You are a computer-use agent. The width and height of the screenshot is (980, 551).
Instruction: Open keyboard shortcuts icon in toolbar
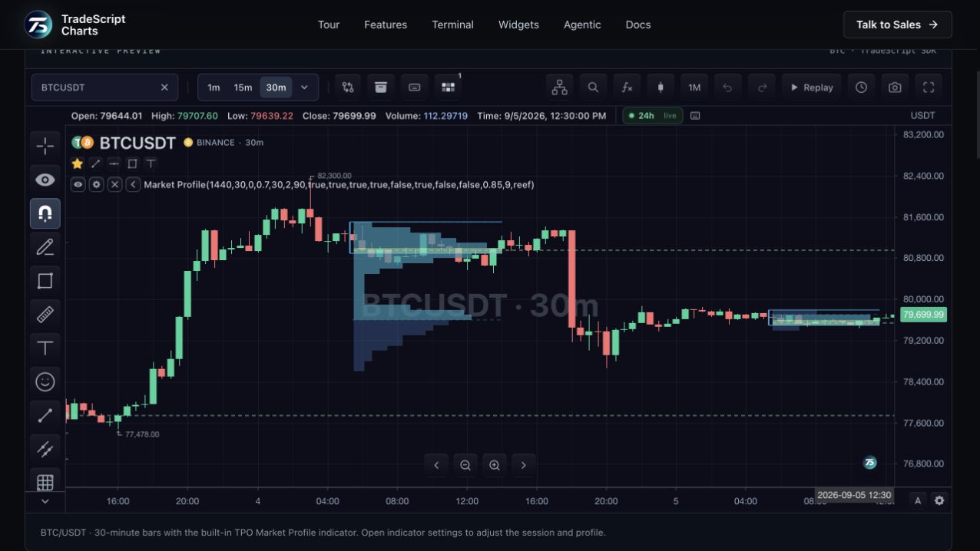click(415, 87)
